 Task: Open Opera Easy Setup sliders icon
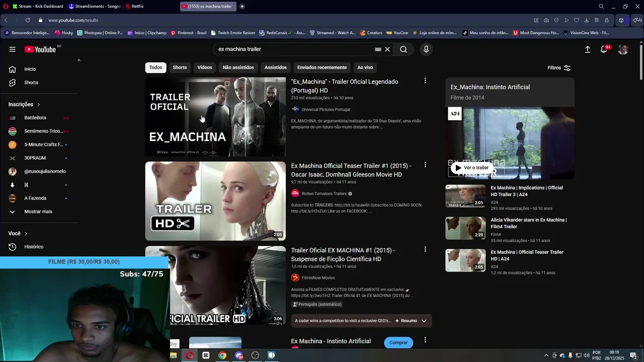coord(597,20)
